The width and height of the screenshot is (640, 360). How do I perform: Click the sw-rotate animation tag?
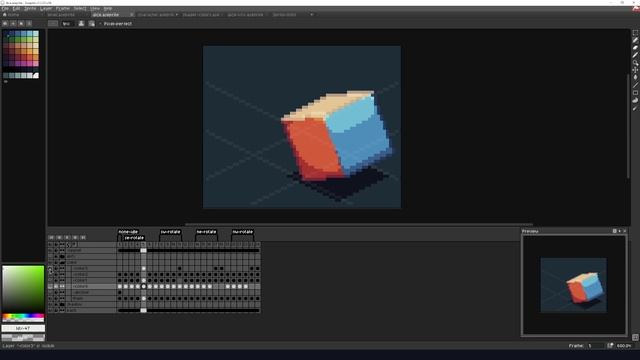click(x=171, y=231)
